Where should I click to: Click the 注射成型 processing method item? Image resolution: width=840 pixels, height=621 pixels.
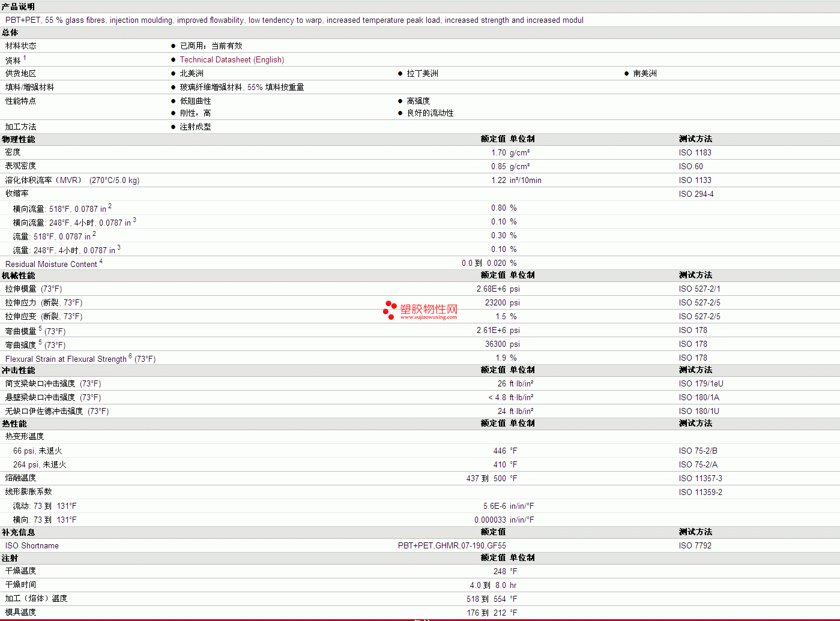(195, 127)
